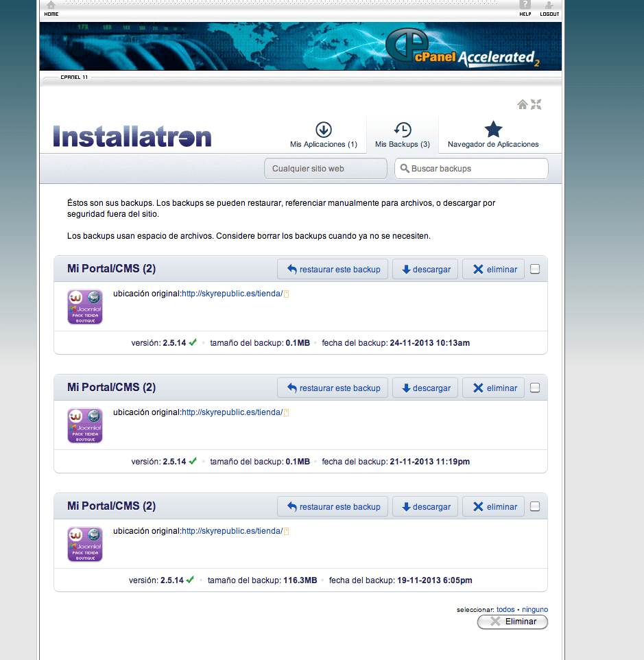
Task: Download the 24-11-2013 backup via descargar
Action: click(x=425, y=270)
